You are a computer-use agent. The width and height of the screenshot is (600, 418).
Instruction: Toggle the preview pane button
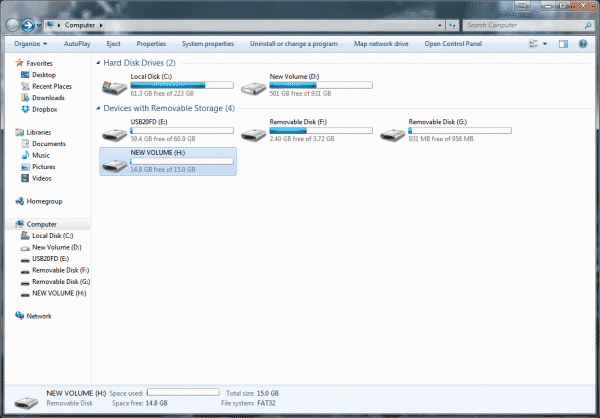(x=563, y=44)
